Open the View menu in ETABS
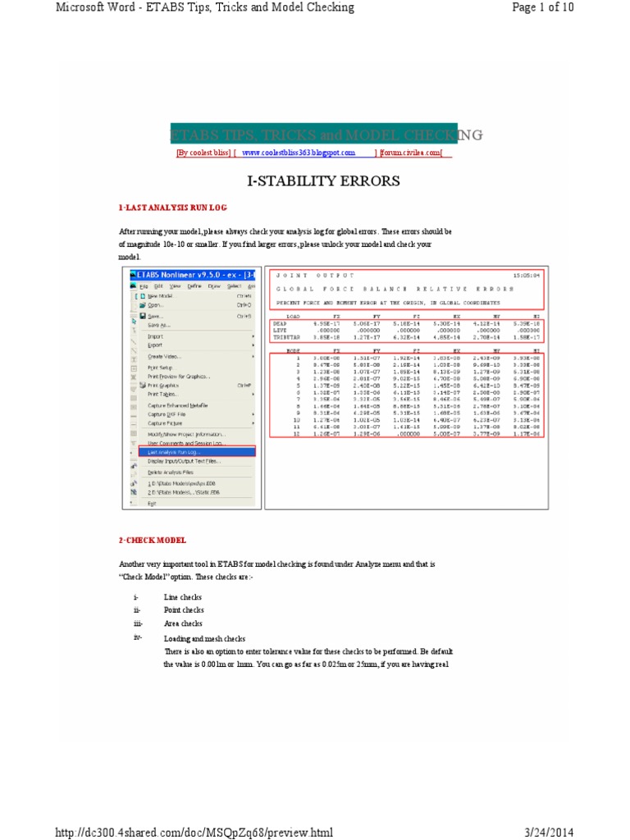 176,286
